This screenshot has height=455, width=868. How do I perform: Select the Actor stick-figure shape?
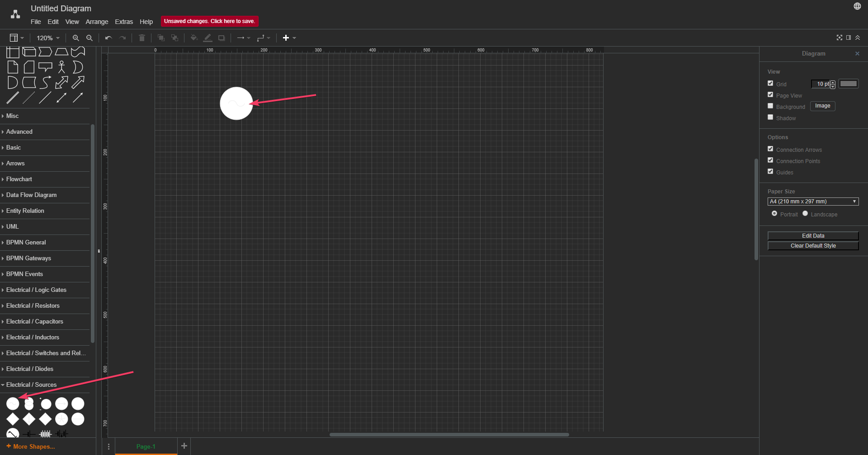(x=61, y=67)
